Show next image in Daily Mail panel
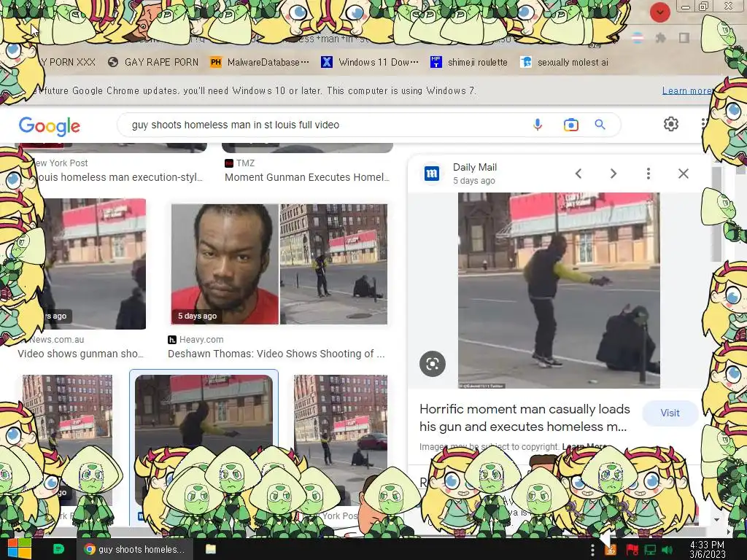This screenshot has height=560, width=747. click(613, 174)
